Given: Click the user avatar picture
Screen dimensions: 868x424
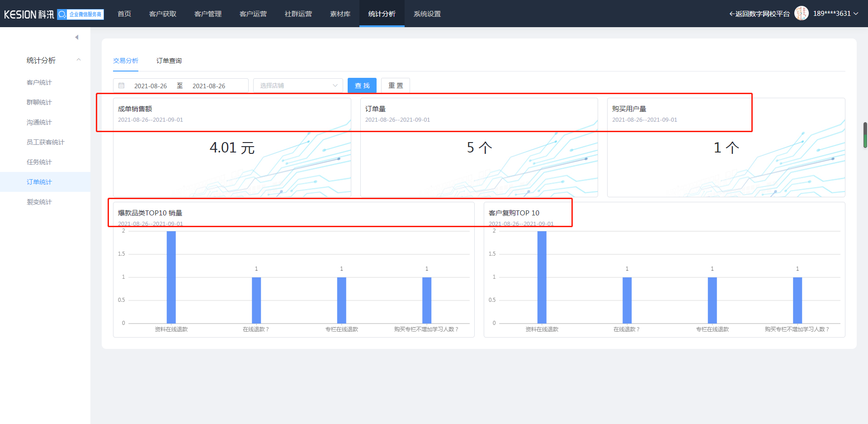Looking at the screenshot, I should click(801, 14).
